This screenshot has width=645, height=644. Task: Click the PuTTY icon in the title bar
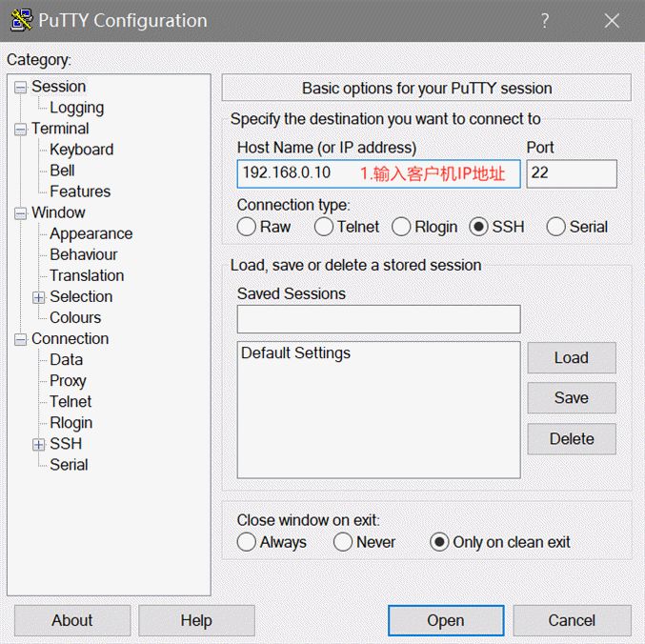pos(22,20)
